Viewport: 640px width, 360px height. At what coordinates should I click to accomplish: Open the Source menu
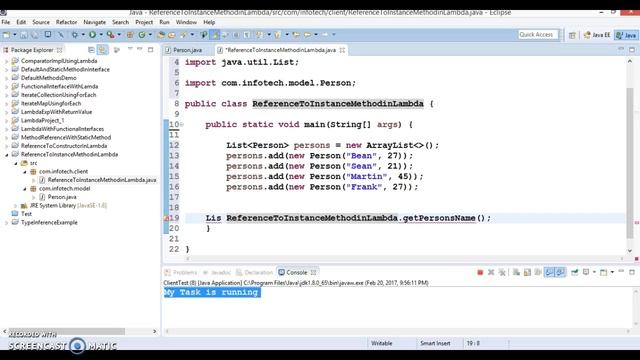coord(41,22)
